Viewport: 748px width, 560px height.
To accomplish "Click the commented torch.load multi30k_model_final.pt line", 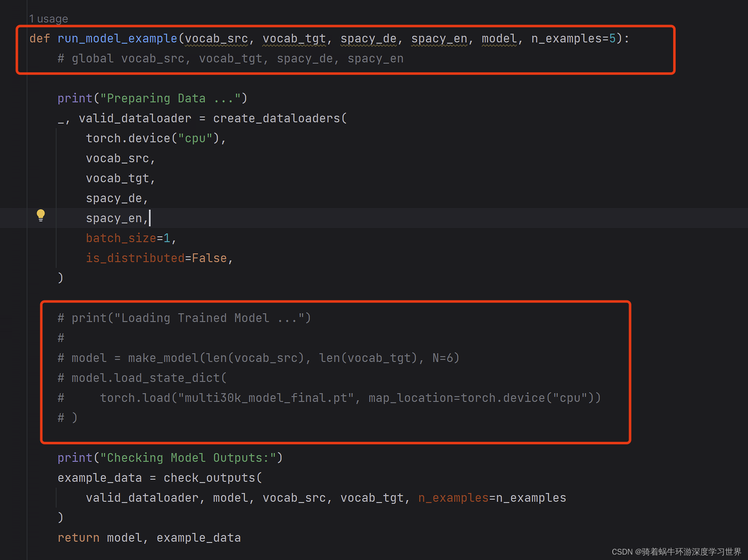I will [x=329, y=398].
